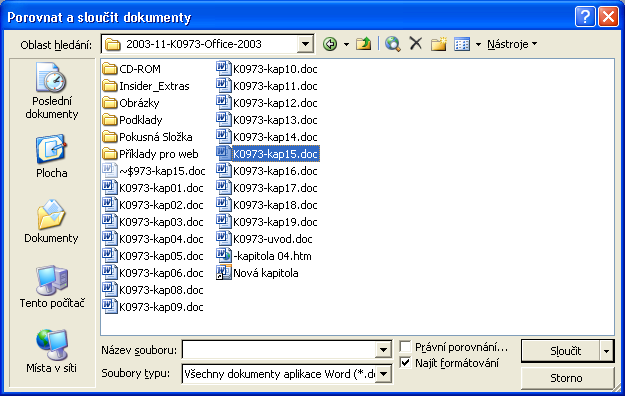
Task: Go up one folder level
Action: tap(363, 44)
